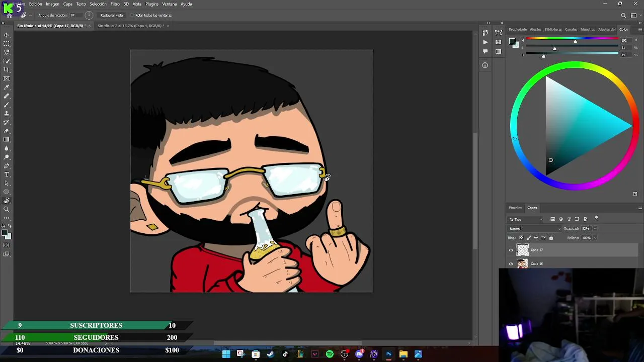Open the Relleno slider dropdown arrow
Viewport: 644px width, 362px height.
(x=595, y=238)
